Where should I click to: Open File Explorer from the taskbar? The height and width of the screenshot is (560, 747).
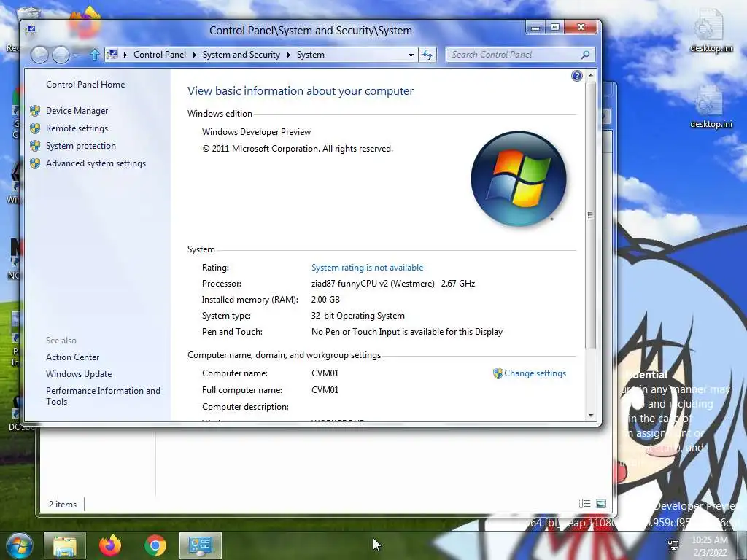65,545
